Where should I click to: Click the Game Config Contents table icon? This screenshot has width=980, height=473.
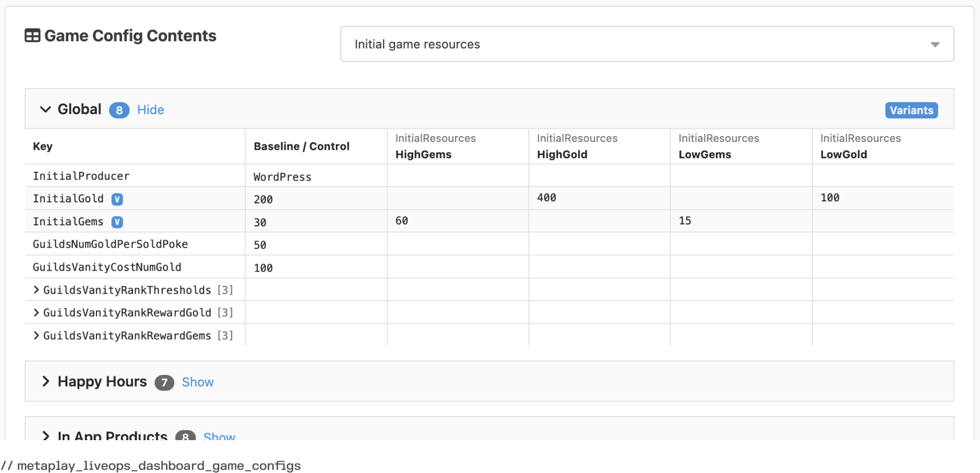pos(32,35)
